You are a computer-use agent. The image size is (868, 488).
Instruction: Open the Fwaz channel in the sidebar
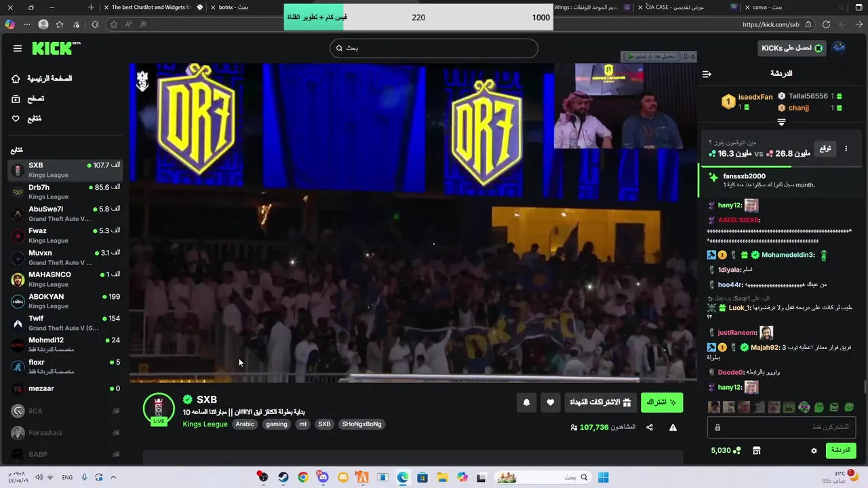point(65,235)
